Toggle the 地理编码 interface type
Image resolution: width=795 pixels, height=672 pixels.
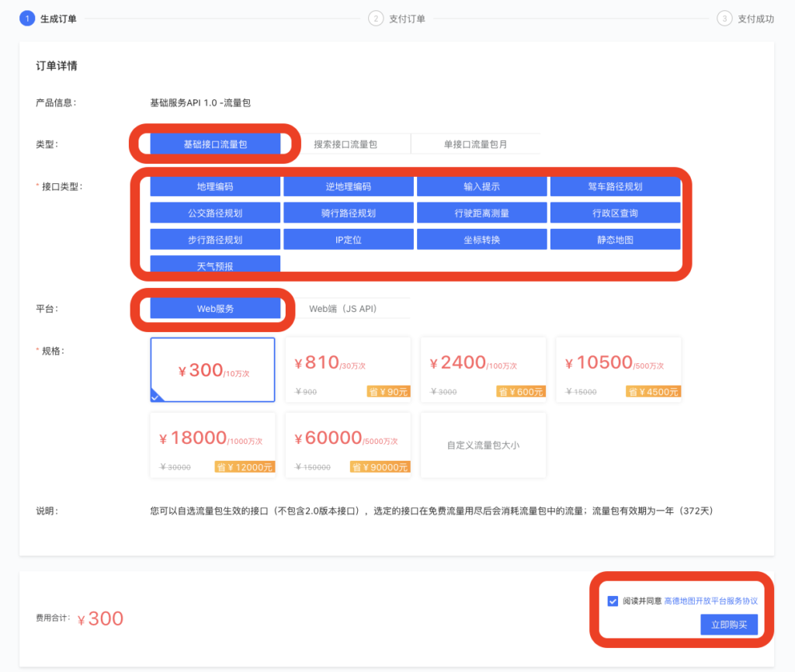(x=215, y=187)
